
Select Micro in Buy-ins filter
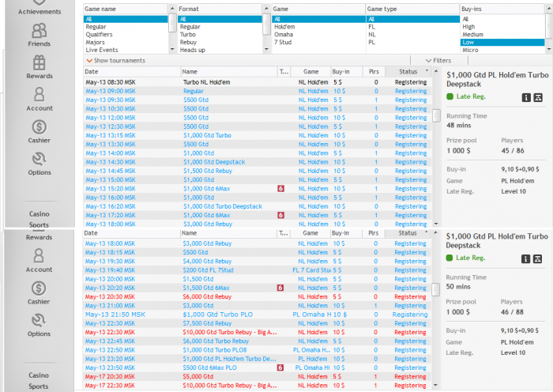coord(471,50)
